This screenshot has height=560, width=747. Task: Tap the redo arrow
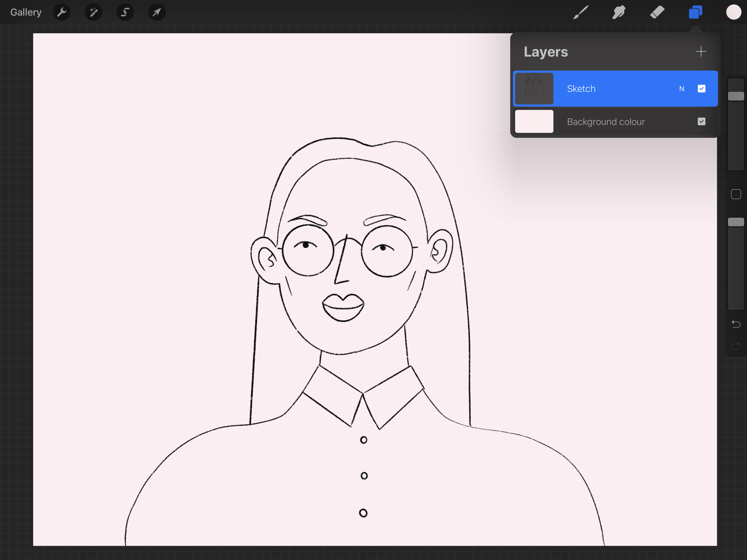tap(736, 346)
